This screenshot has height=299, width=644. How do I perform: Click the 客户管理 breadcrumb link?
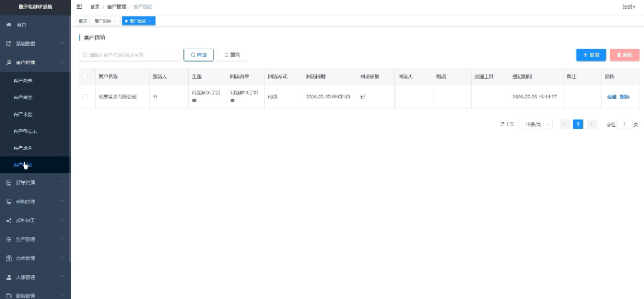117,6
